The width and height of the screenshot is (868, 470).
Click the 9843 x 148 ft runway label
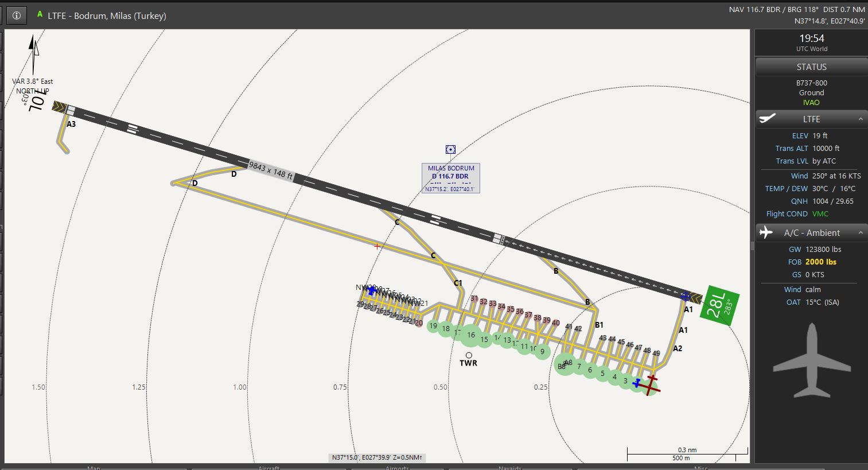click(x=271, y=170)
